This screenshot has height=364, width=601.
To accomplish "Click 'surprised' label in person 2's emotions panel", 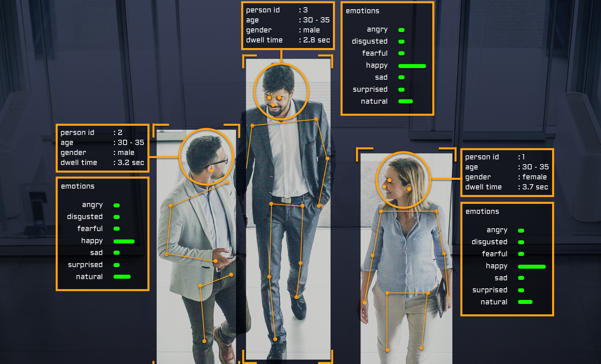I will point(85,265).
